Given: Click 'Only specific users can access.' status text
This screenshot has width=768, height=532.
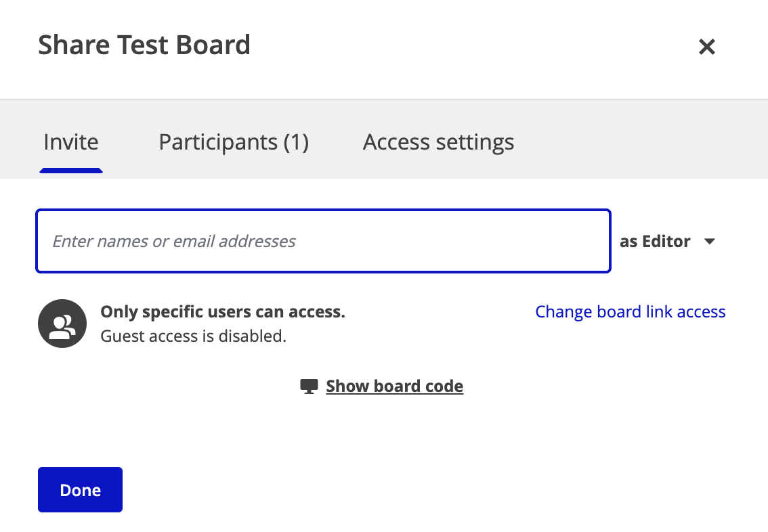Looking at the screenshot, I should pos(223,311).
